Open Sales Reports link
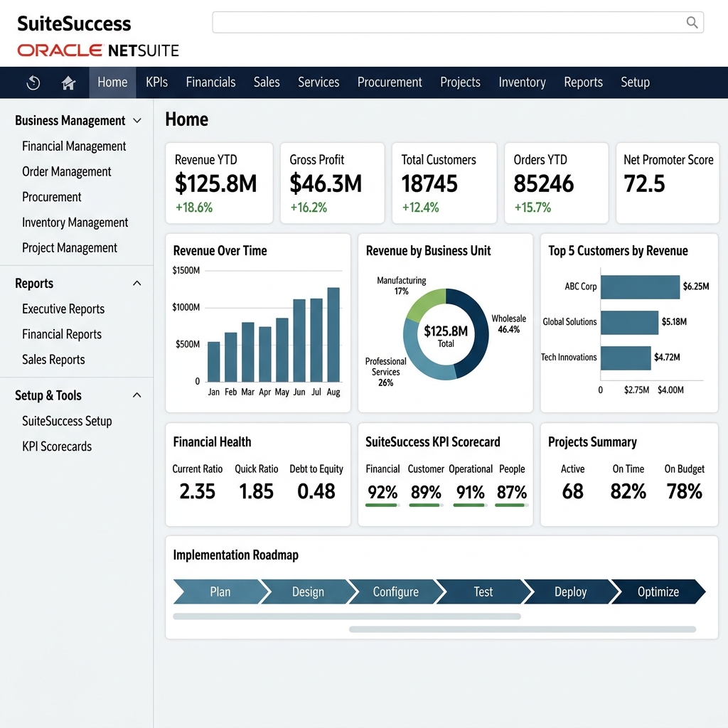 pos(53,360)
